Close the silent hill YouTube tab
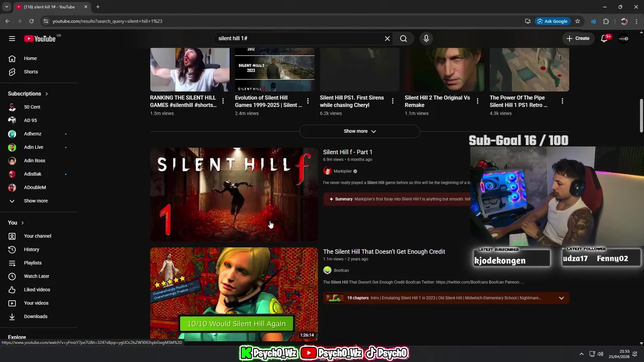 tap(86, 7)
